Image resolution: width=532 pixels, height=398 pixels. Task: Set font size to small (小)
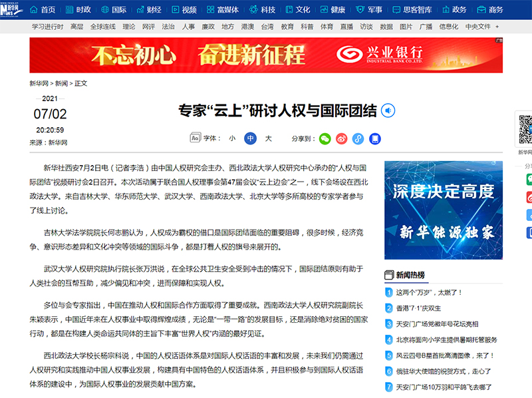click(232, 138)
